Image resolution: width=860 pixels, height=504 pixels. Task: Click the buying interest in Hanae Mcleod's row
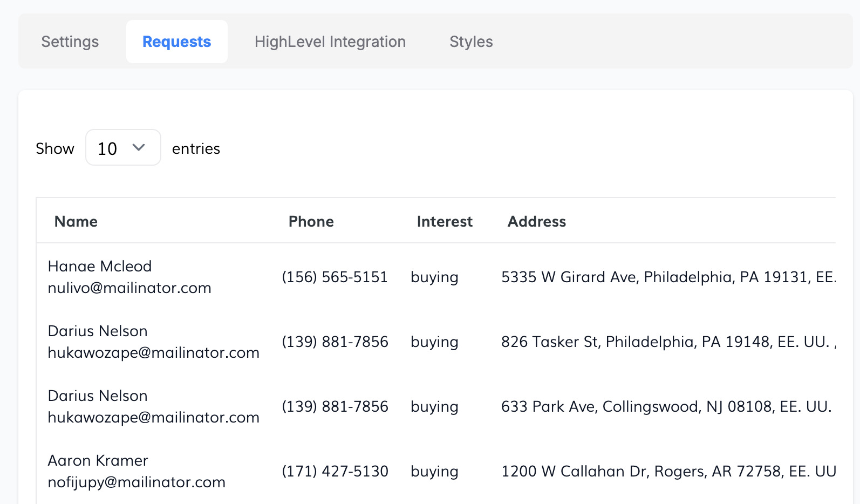[x=434, y=277]
